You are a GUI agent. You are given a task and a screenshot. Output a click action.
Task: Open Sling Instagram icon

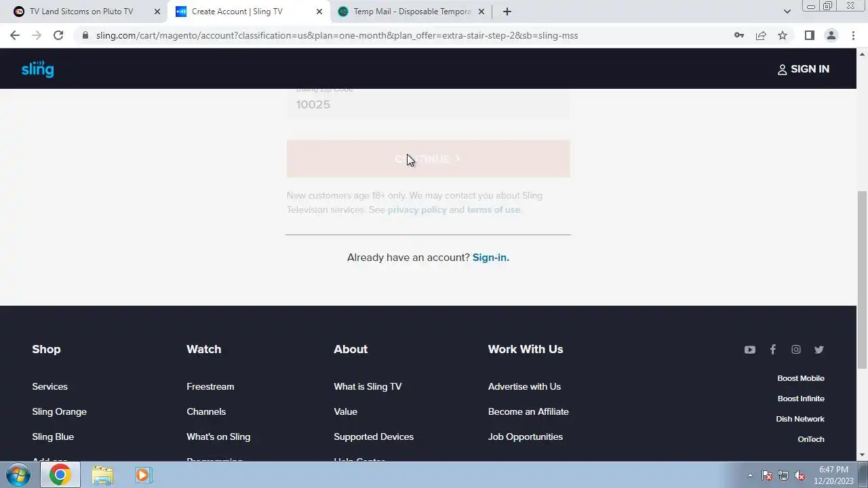pyautogui.click(x=795, y=350)
